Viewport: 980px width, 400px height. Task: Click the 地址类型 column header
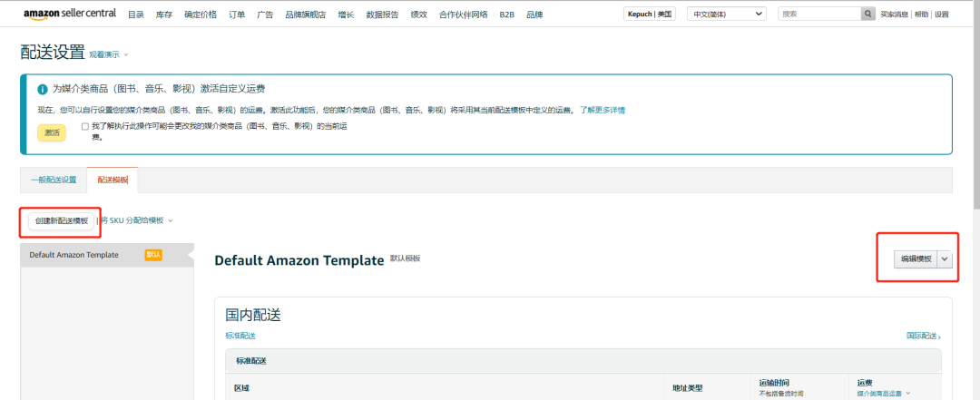coord(688,388)
